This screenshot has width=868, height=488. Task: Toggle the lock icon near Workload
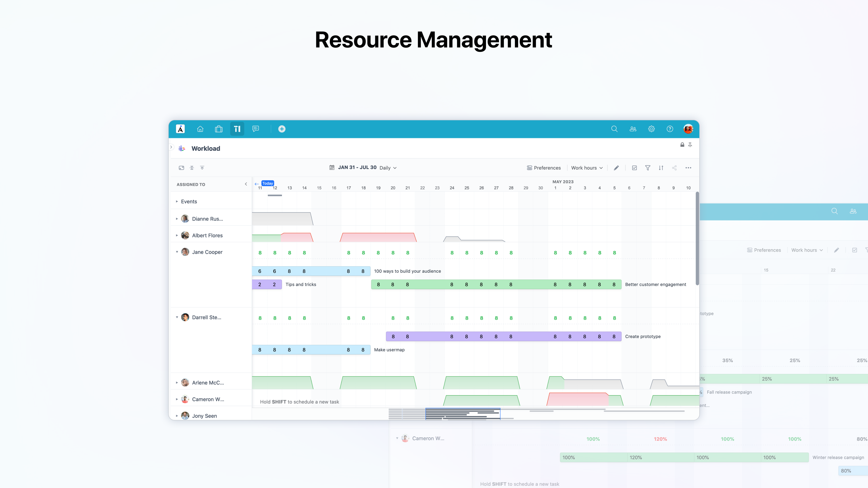click(x=682, y=145)
